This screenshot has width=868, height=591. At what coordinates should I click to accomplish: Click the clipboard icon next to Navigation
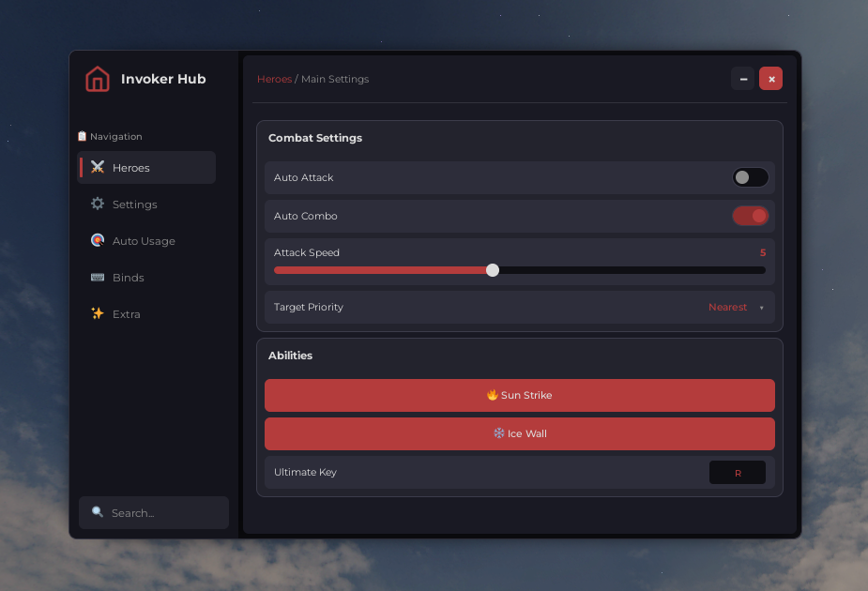tap(83, 136)
